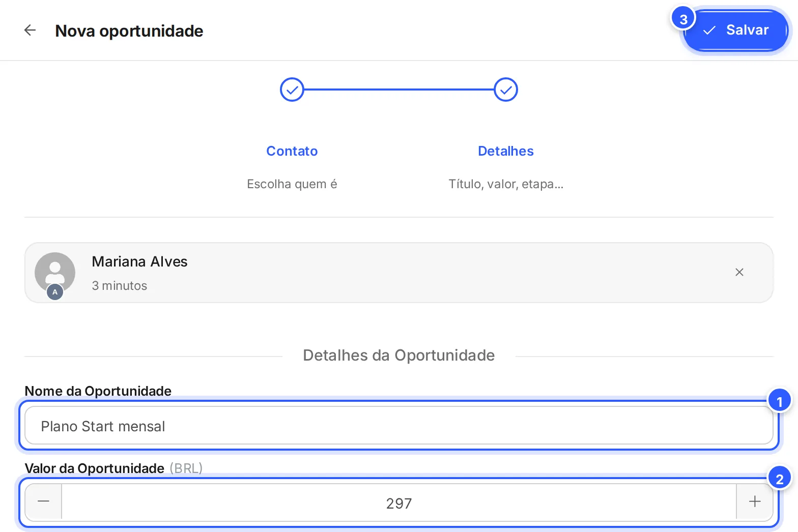Click the "Detalhes da Oportunidade" section heading
Screen dimensions: 798x532
(x=399, y=355)
